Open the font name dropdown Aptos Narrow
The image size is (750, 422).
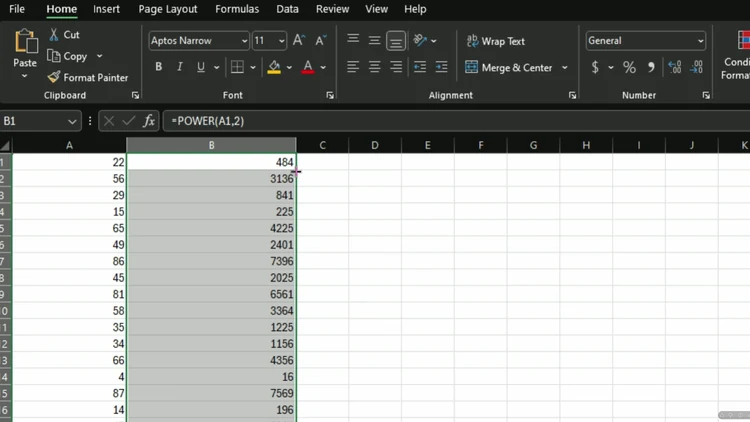[x=244, y=41]
